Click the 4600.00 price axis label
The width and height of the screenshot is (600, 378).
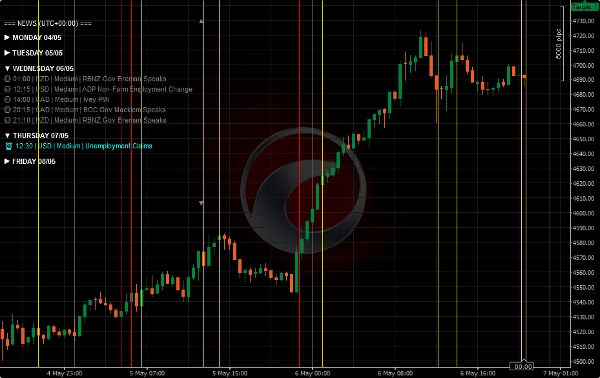coord(584,213)
